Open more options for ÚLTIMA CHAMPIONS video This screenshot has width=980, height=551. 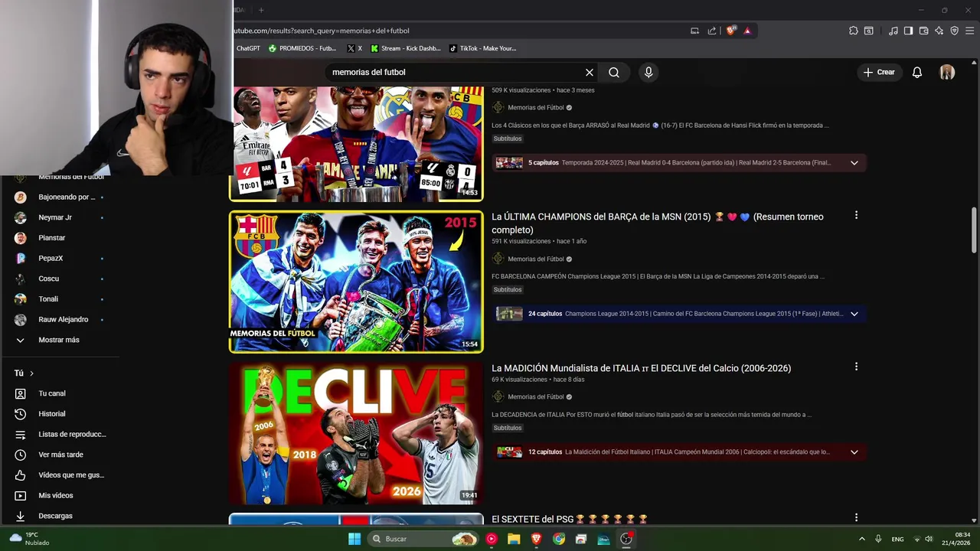(x=856, y=216)
